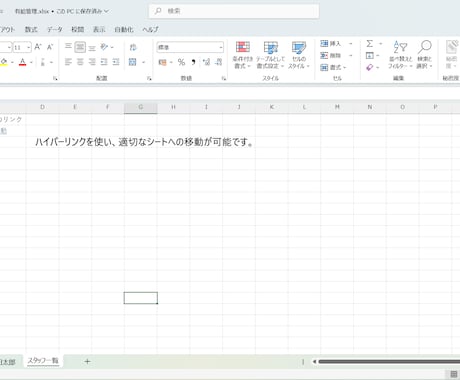Click the wrap text icon
This screenshot has width=460, height=380.
point(133,47)
